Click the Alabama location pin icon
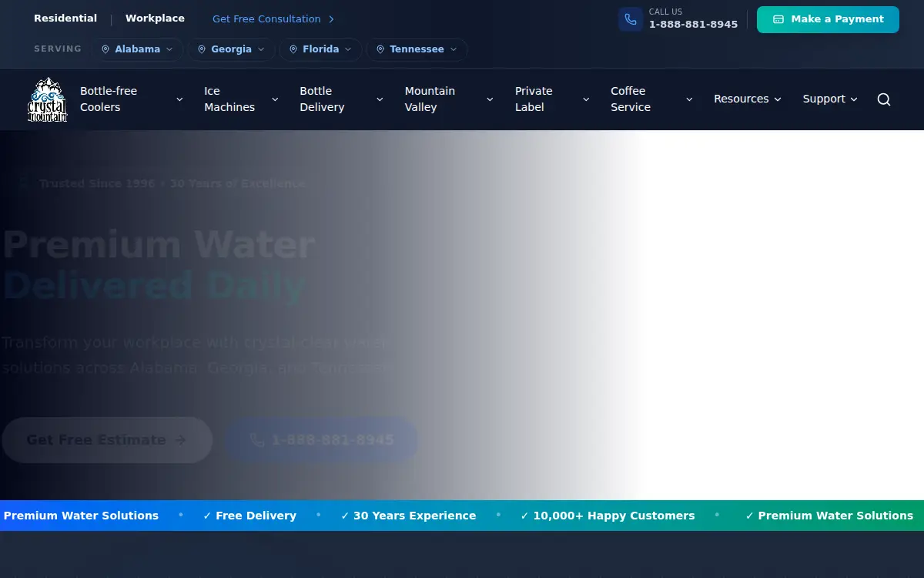 click(x=105, y=49)
